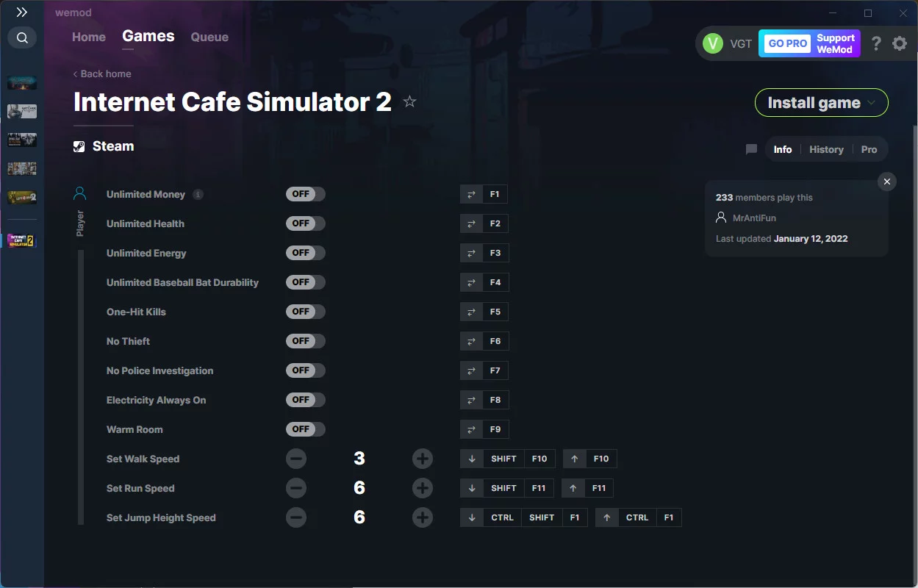The image size is (918, 588).
Task: Open the Left 4 Dead 2 sidebar thumbnail
Action: coord(22,198)
